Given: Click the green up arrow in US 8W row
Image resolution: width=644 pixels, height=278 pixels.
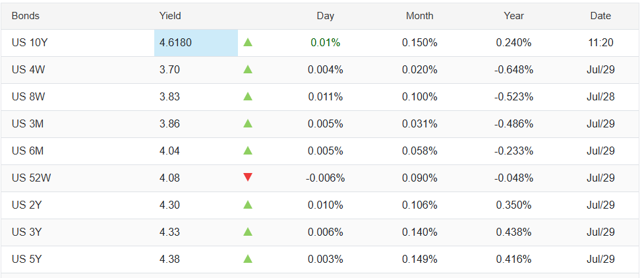Looking at the screenshot, I should (248, 96).
